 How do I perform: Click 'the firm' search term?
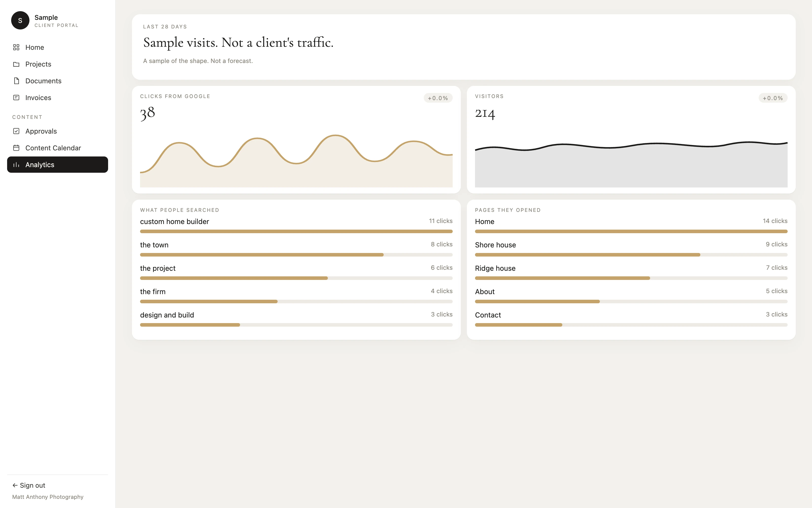(x=153, y=292)
